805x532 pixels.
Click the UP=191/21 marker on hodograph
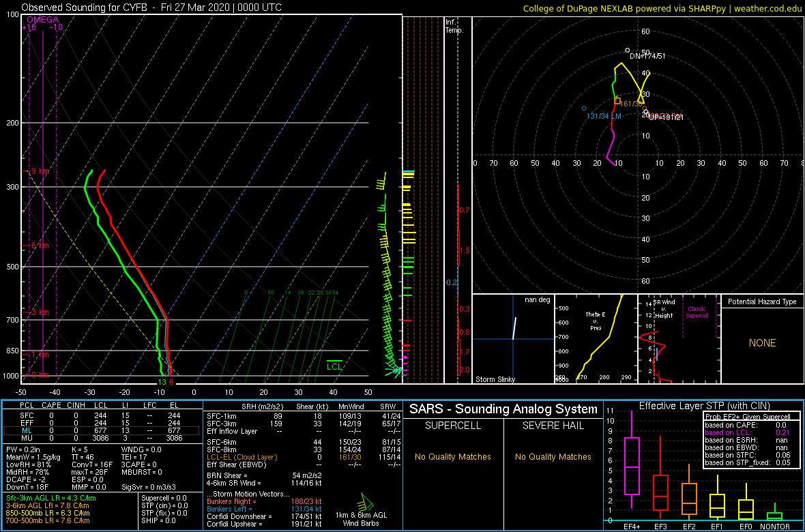point(646,113)
